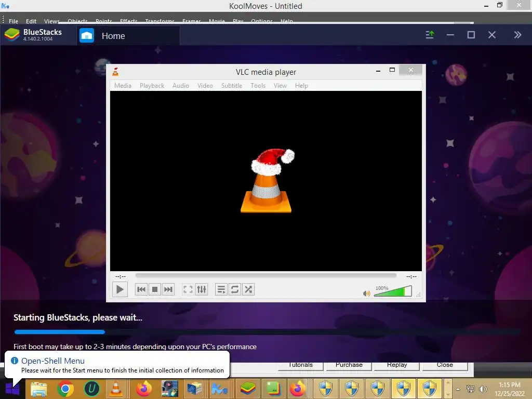Image resolution: width=532 pixels, height=399 pixels.
Task: Mute VLC using the speaker icon
Action: click(x=366, y=294)
